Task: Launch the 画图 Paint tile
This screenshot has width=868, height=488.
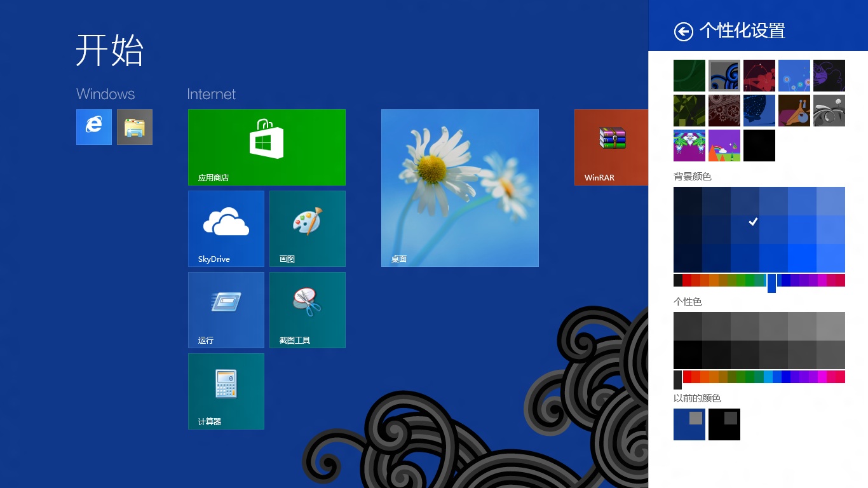Action: click(308, 229)
